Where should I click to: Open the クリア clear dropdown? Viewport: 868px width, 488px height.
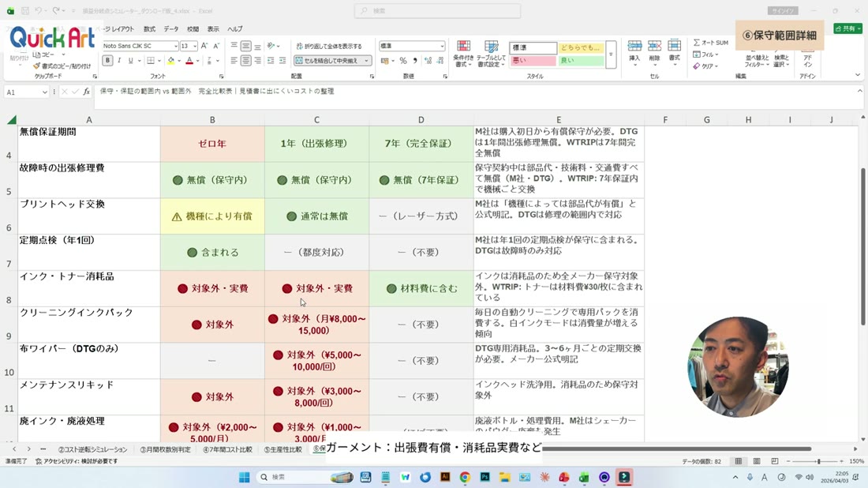pos(705,66)
